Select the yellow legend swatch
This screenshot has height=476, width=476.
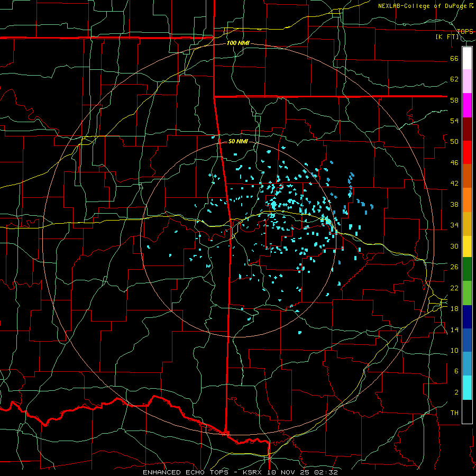(x=467, y=246)
